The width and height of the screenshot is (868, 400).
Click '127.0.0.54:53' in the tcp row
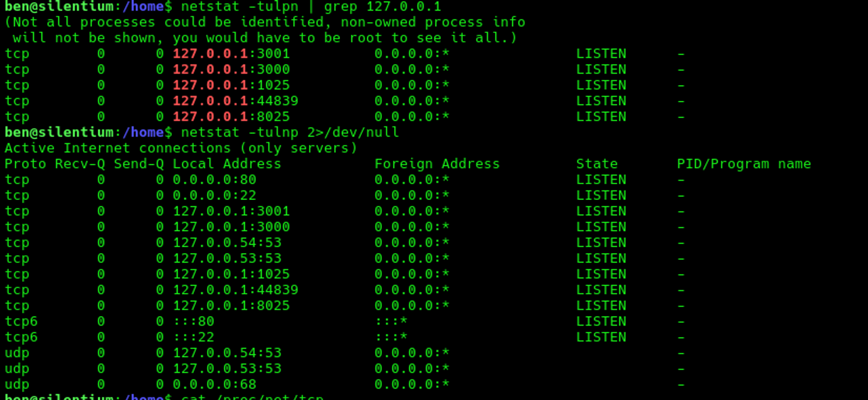[x=227, y=242]
